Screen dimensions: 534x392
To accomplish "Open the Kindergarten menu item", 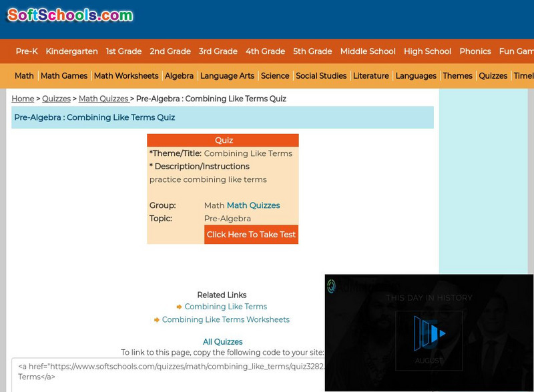I will click(x=71, y=51).
